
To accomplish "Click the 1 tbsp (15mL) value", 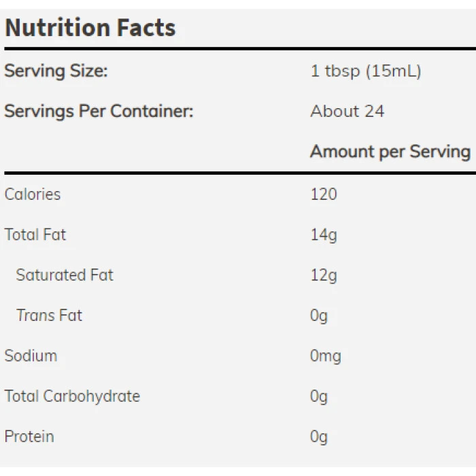I will click(365, 71).
